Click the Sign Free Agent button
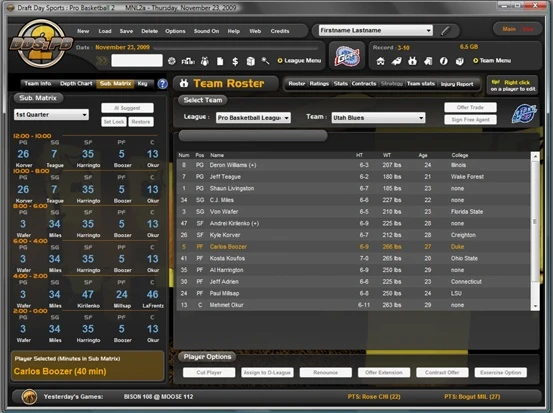Image resolution: width=553 pixels, height=413 pixels. click(x=470, y=120)
